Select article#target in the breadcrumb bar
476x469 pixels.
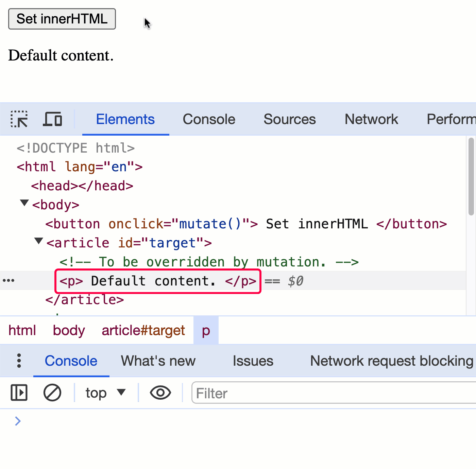coord(143,330)
